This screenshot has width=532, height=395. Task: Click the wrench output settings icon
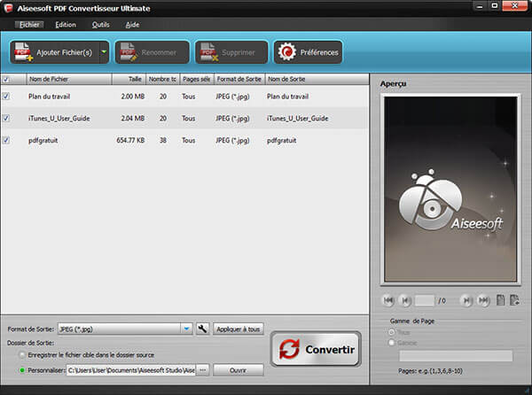pyautogui.click(x=202, y=329)
